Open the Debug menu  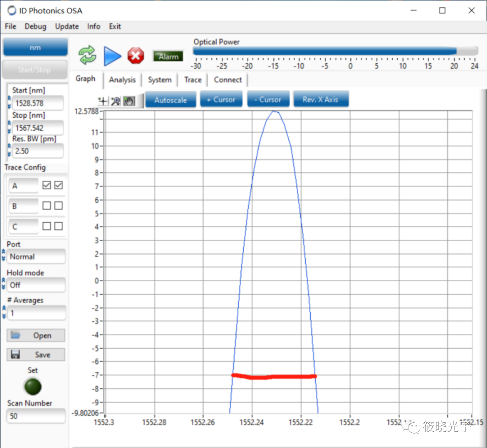[35, 26]
